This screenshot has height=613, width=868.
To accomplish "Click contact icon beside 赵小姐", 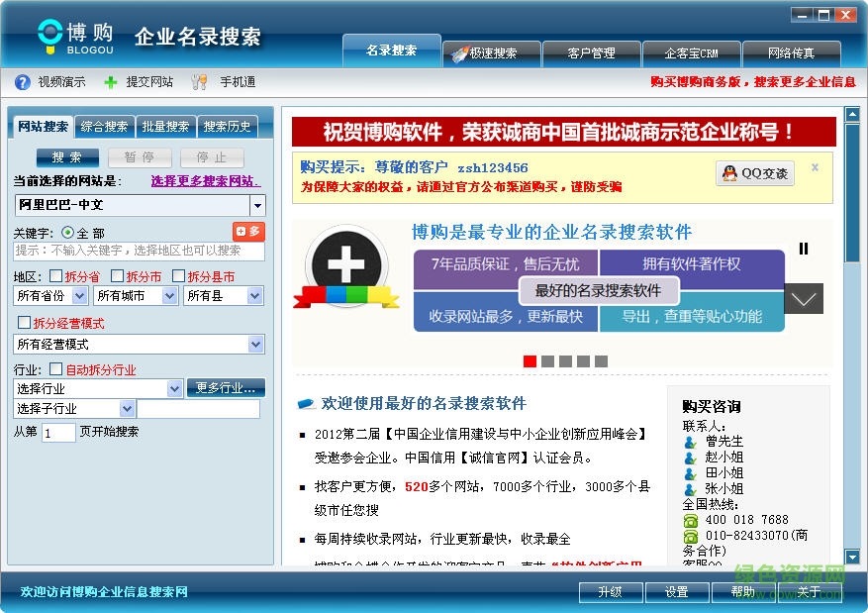I will [690, 458].
